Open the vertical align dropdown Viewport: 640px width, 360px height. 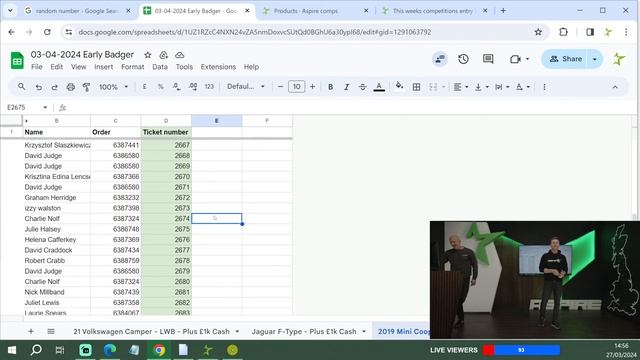[481, 87]
